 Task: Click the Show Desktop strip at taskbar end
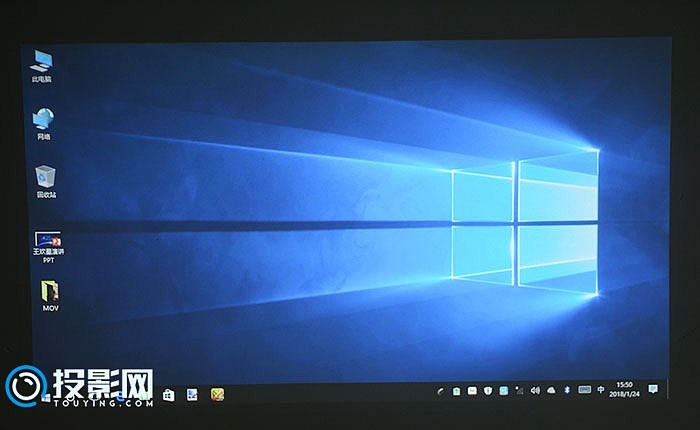(x=667, y=389)
